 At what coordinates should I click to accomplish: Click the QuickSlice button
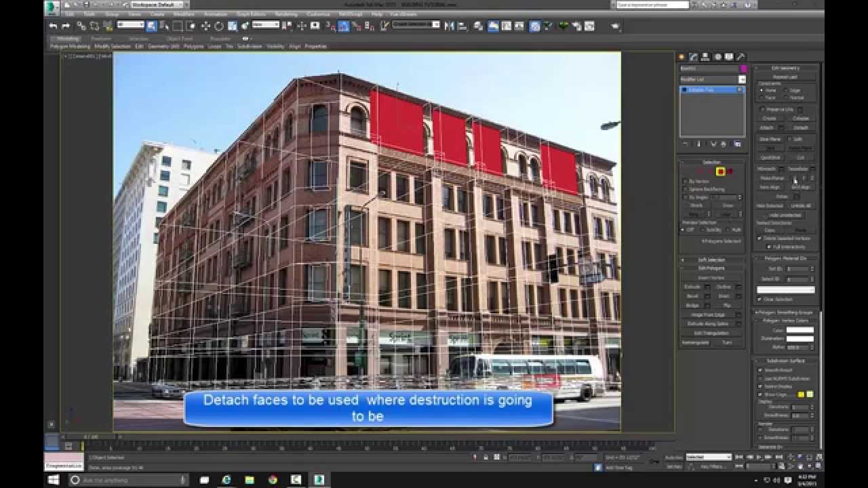pos(770,157)
